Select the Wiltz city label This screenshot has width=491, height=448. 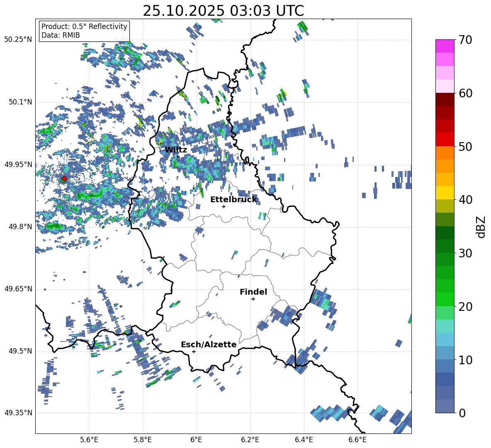(176, 150)
